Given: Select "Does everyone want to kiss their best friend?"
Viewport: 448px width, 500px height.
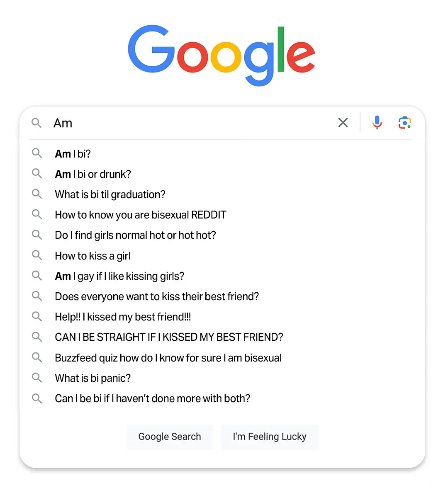Looking at the screenshot, I should 157,296.
